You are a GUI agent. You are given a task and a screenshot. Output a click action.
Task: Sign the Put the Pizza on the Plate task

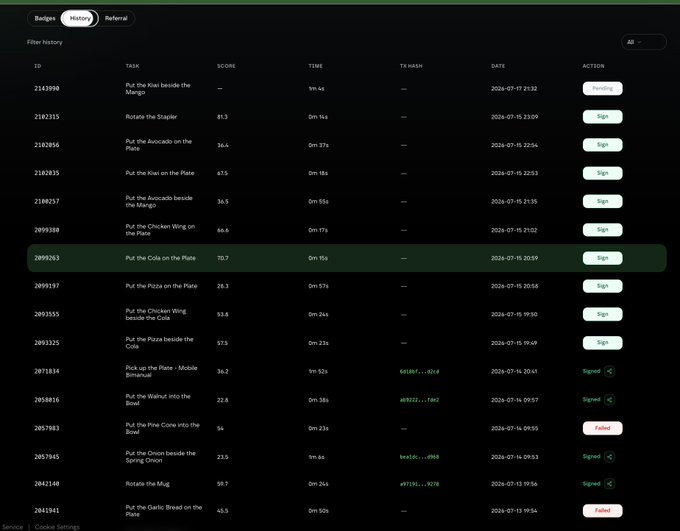tap(602, 286)
